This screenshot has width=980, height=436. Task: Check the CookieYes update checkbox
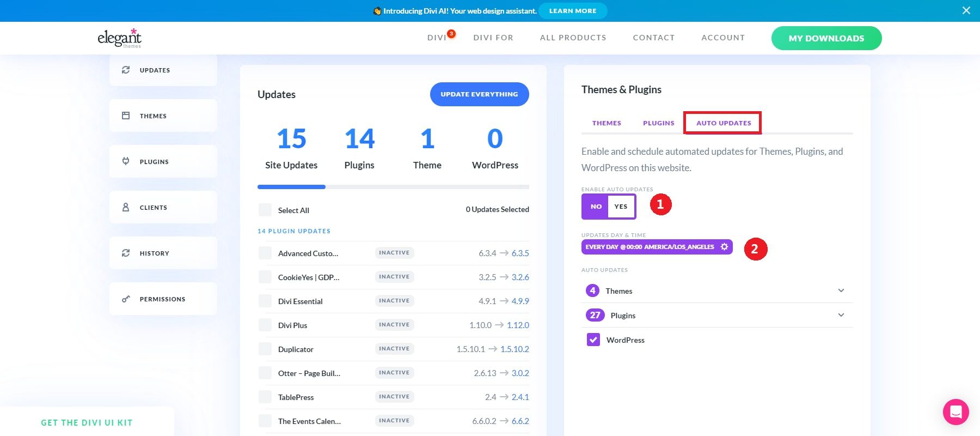pos(265,277)
